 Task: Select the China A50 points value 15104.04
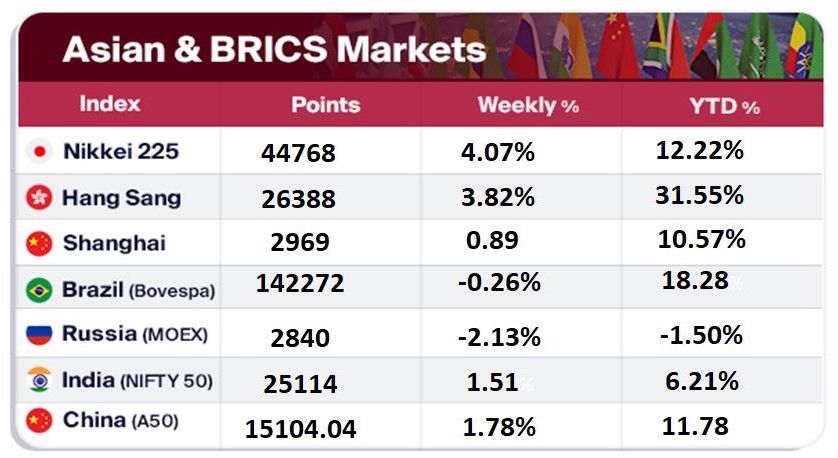coord(301,428)
